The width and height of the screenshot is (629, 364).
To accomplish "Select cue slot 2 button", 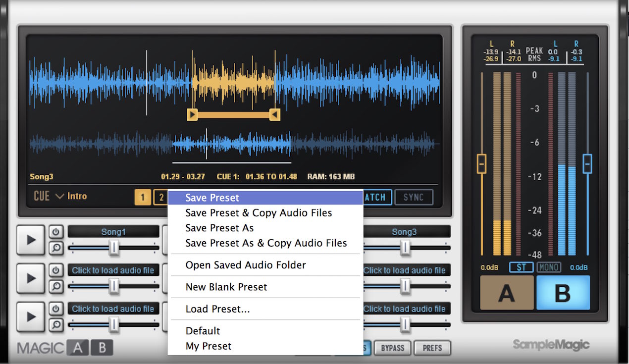I will pyautogui.click(x=160, y=198).
